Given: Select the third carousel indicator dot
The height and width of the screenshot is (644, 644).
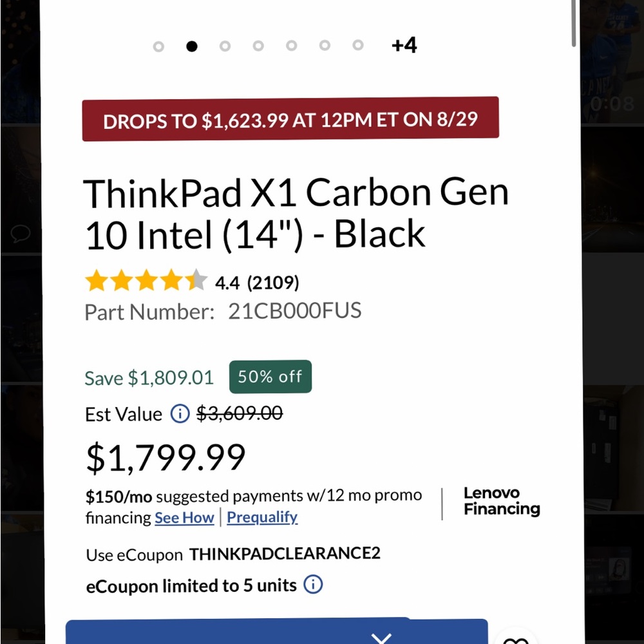Looking at the screenshot, I should [225, 46].
